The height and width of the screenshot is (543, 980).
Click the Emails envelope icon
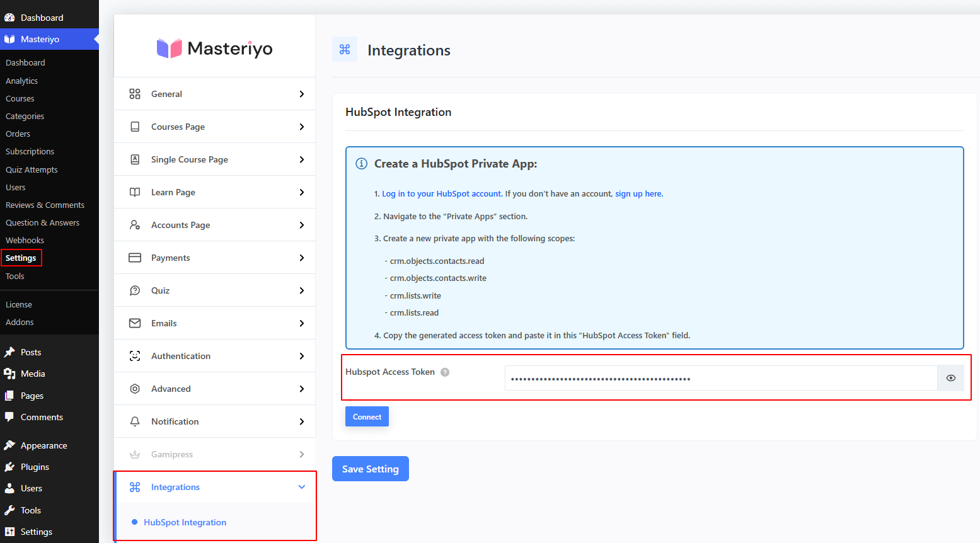[x=135, y=323]
